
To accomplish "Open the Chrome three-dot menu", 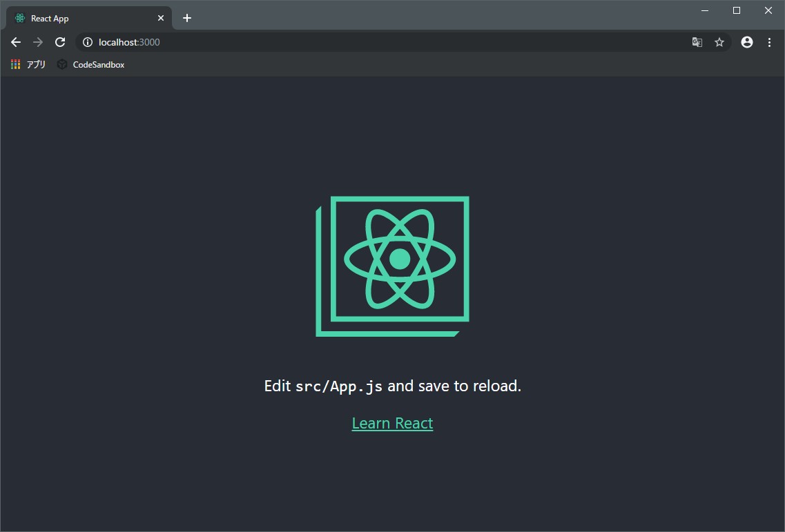I will tap(770, 43).
